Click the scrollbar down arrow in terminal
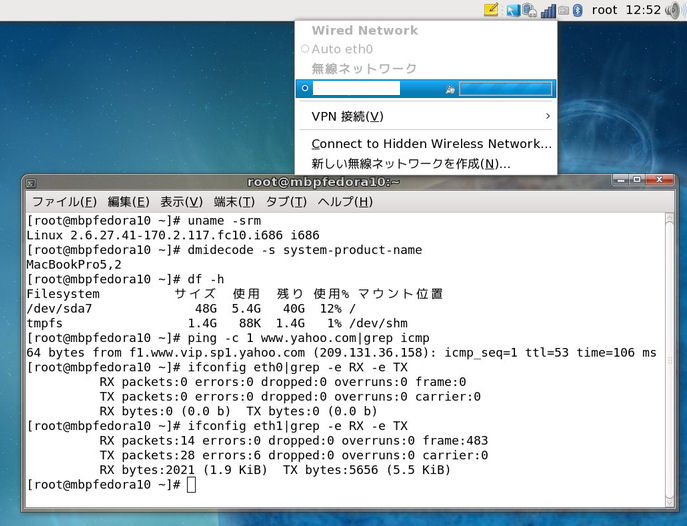 click(x=669, y=503)
